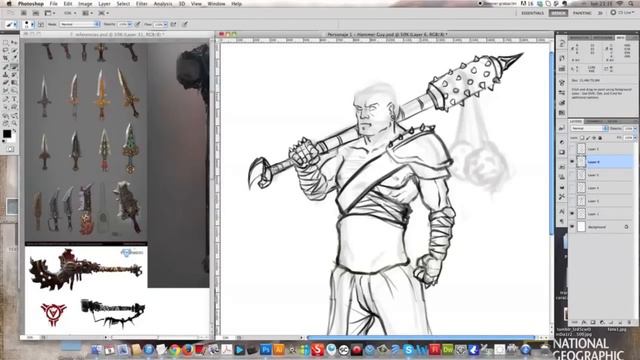The image size is (640, 360).
Task: Select the Clone Stamp tool
Action: click(6, 75)
